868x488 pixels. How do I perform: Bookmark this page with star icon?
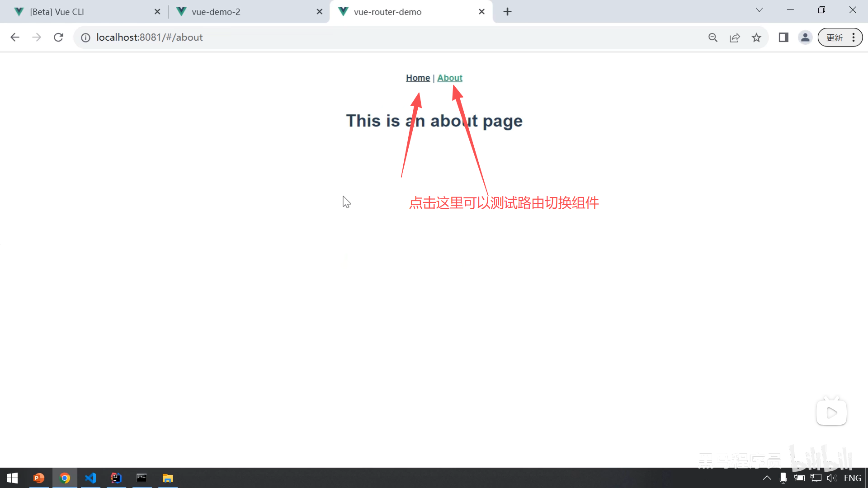pos(756,38)
